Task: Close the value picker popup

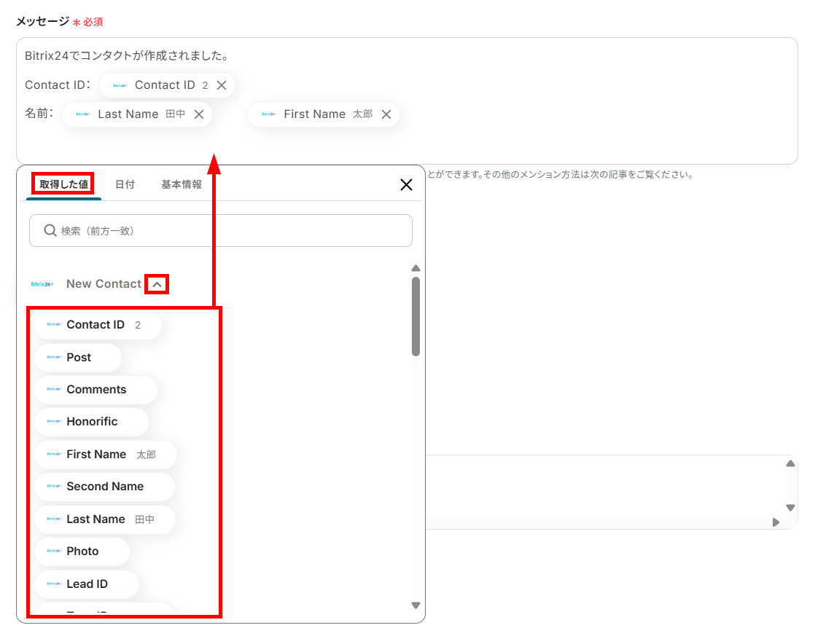Action: 407,185
